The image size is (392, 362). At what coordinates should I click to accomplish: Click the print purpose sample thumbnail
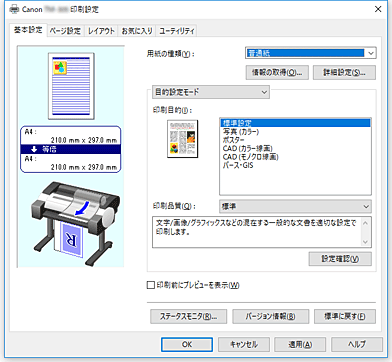coord(182,139)
